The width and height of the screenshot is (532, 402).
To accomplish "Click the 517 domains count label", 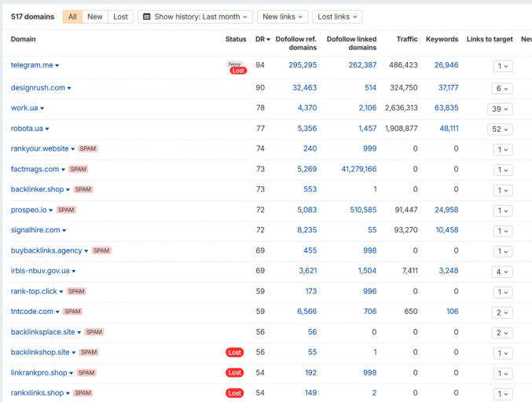I will (x=32, y=16).
